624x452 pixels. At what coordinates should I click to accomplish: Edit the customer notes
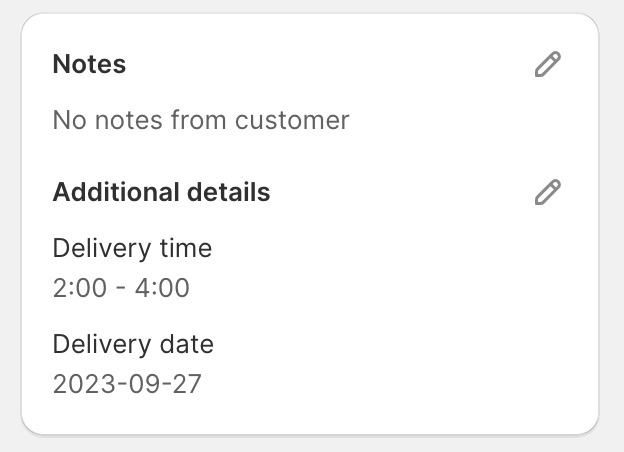pos(548,64)
